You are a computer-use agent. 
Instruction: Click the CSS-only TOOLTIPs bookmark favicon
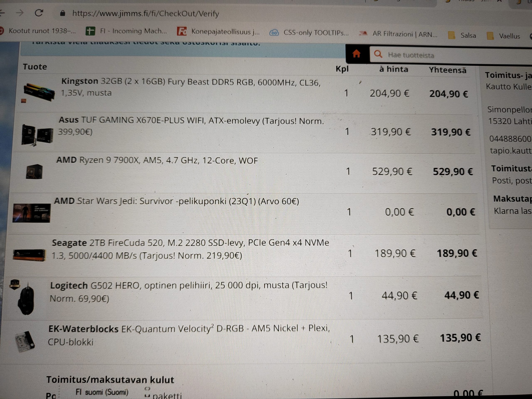(x=274, y=32)
